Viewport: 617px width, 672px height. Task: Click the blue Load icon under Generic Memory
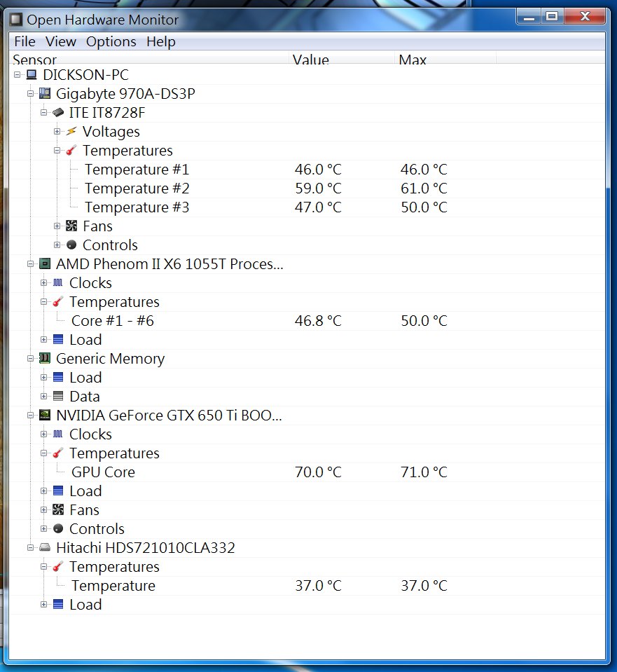[58, 377]
